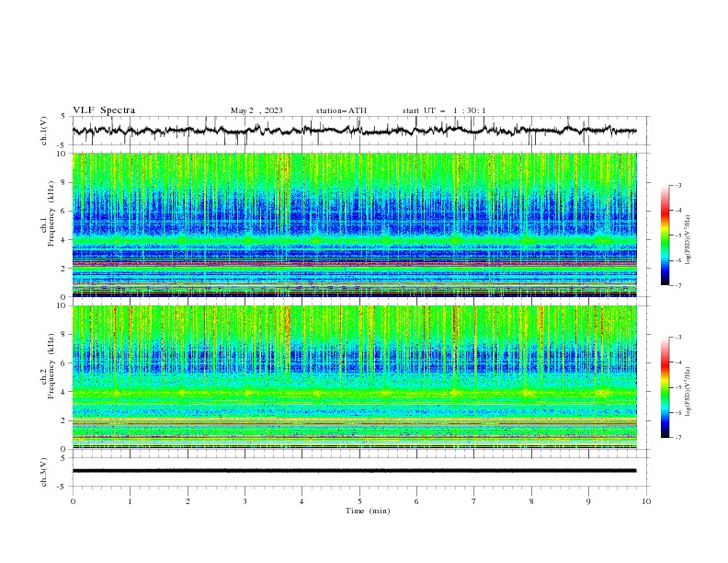728x563 pixels.
Task: Click the ch.1 color scale bar
Action: coord(665,236)
